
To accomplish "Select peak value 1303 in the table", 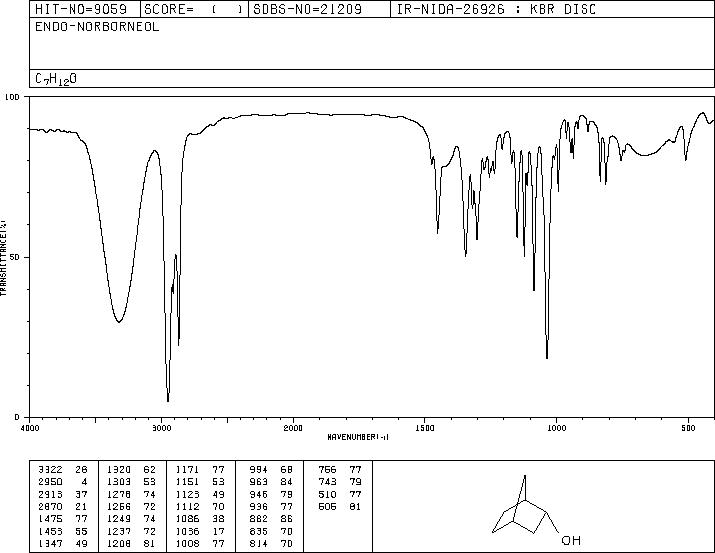I will coord(119,482).
